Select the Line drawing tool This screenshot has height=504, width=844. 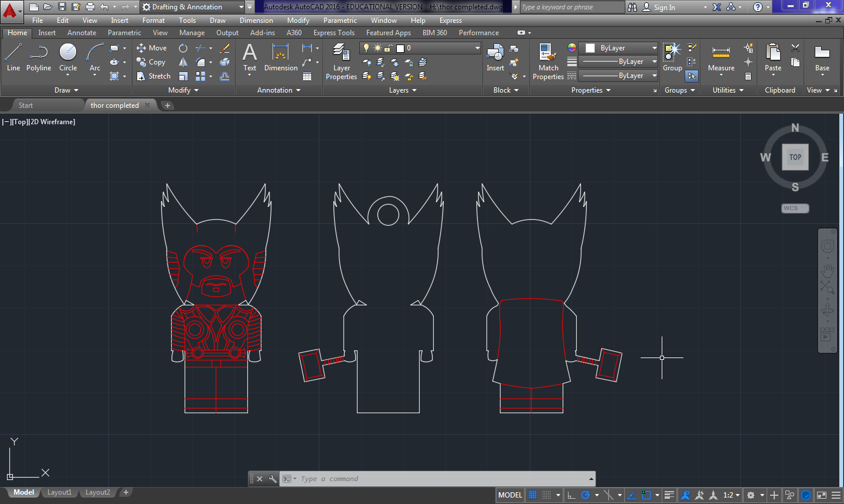(13, 57)
